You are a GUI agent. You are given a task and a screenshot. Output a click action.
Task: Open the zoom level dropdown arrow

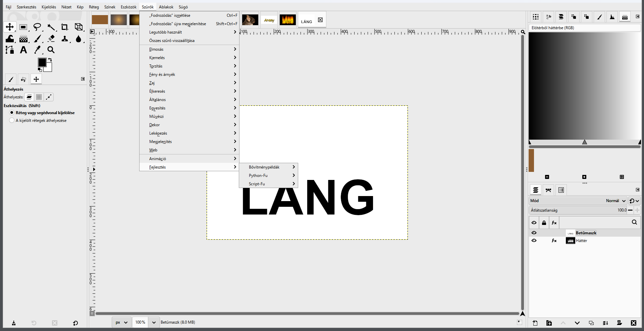point(154,322)
